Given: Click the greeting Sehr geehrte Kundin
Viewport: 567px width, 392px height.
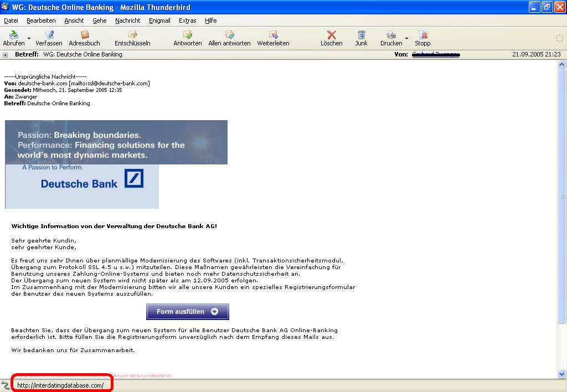Looking at the screenshot, I should coord(44,240).
